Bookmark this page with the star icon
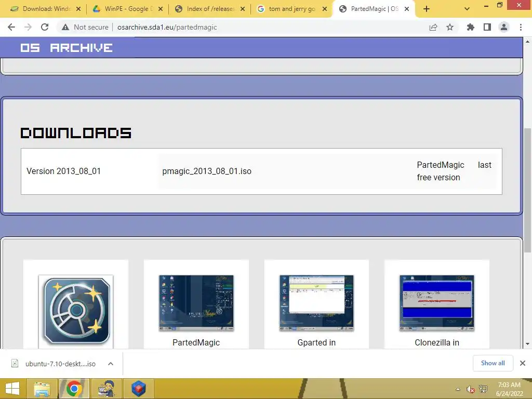Viewport: 532px width, 399px height. tap(450, 27)
